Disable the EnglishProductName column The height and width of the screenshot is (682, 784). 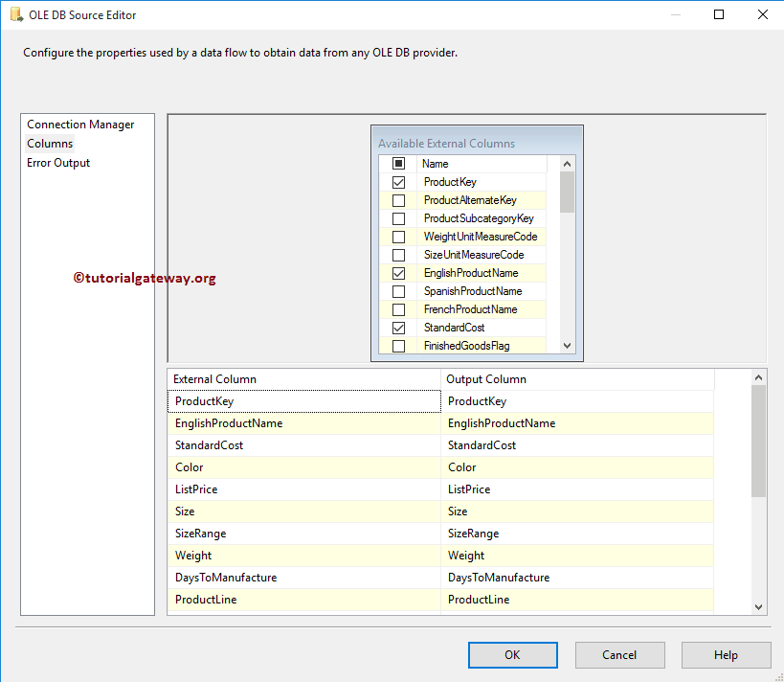coord(399,273)
